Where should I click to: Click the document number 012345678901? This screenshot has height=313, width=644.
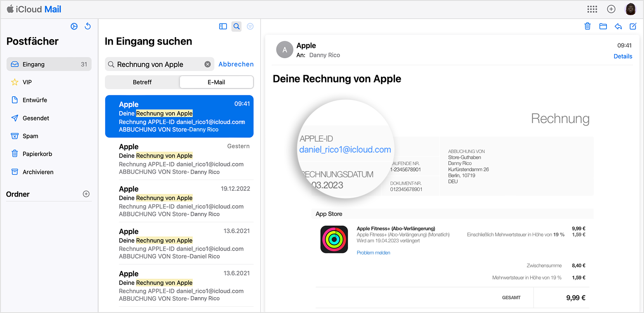pos(406,189)
